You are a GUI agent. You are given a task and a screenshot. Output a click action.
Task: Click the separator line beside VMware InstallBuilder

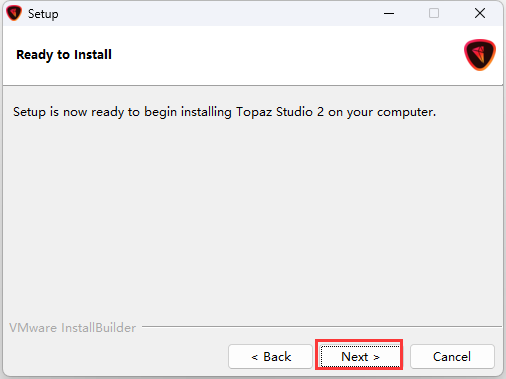322,327
